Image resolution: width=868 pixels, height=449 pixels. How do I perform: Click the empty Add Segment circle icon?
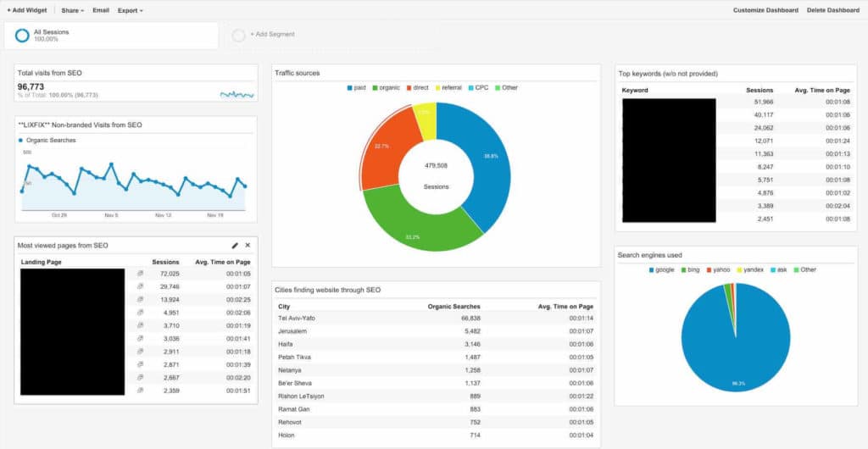tap(238, 36)
